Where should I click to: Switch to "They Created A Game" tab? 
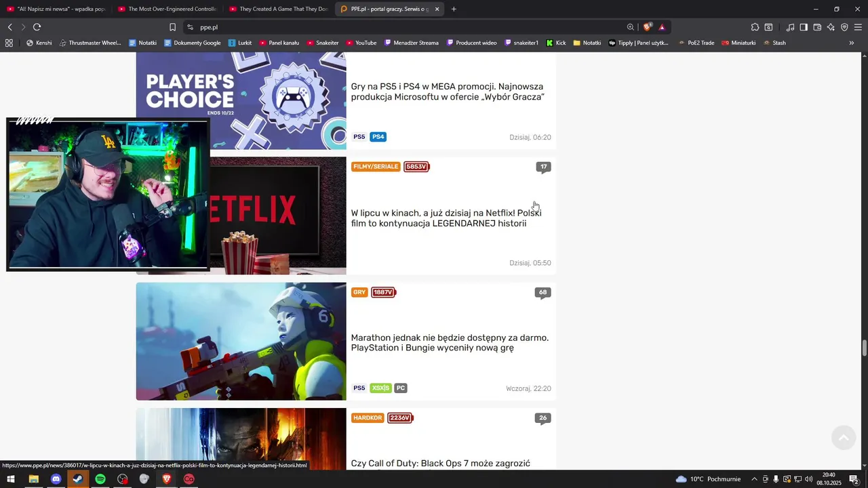278,9
